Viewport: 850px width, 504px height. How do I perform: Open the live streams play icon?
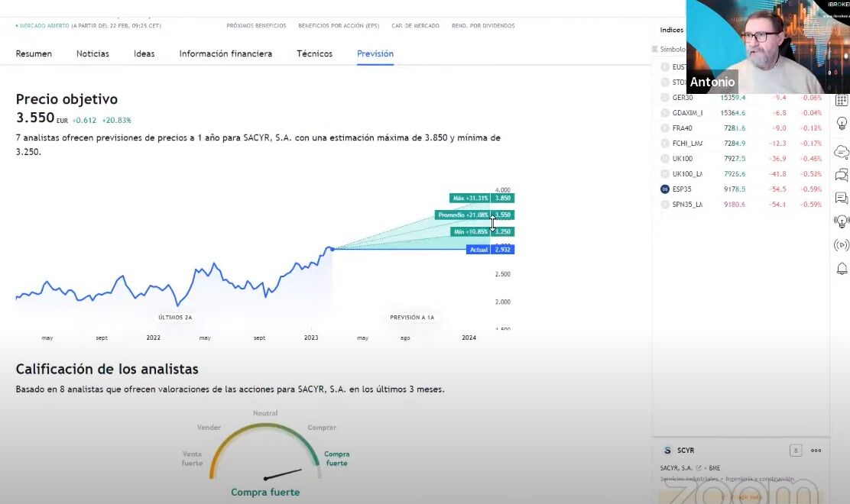(x=842, y=245)
